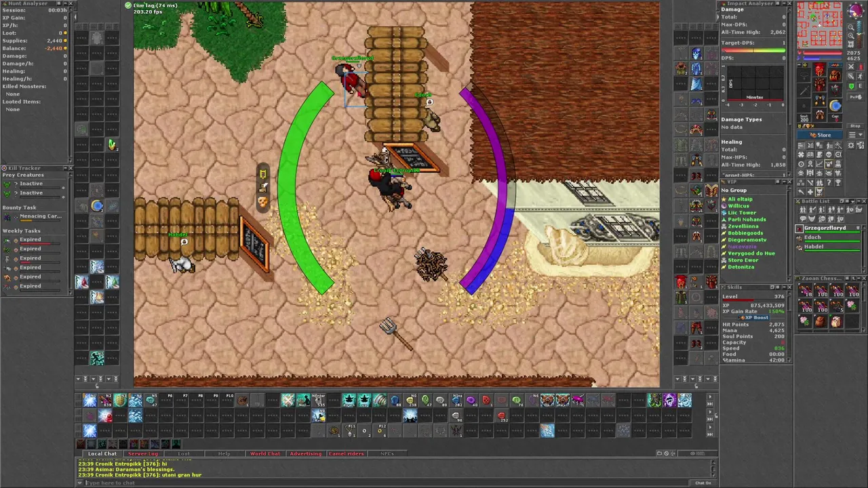The image size is (868, 488).
Task: Select offensive crossed-swords fight mode
Action: [851, 67]
